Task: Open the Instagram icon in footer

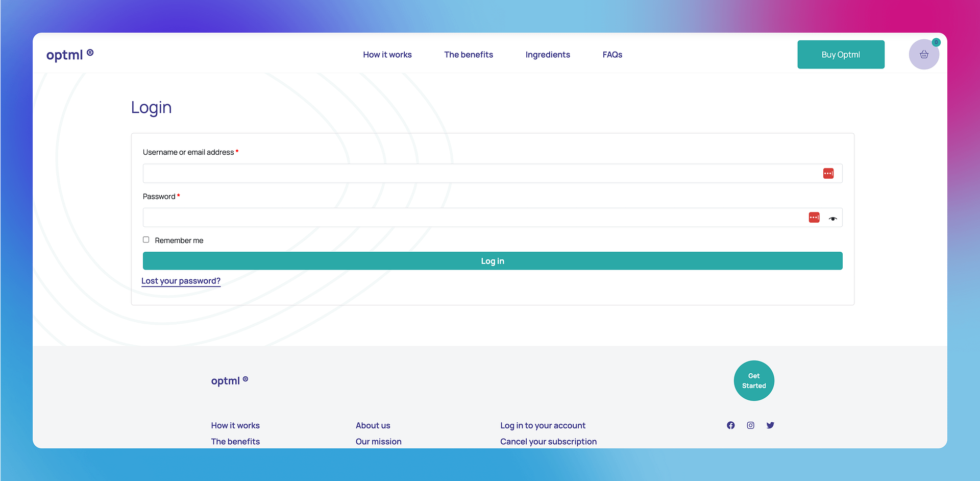Action: (x=751, y=425)
